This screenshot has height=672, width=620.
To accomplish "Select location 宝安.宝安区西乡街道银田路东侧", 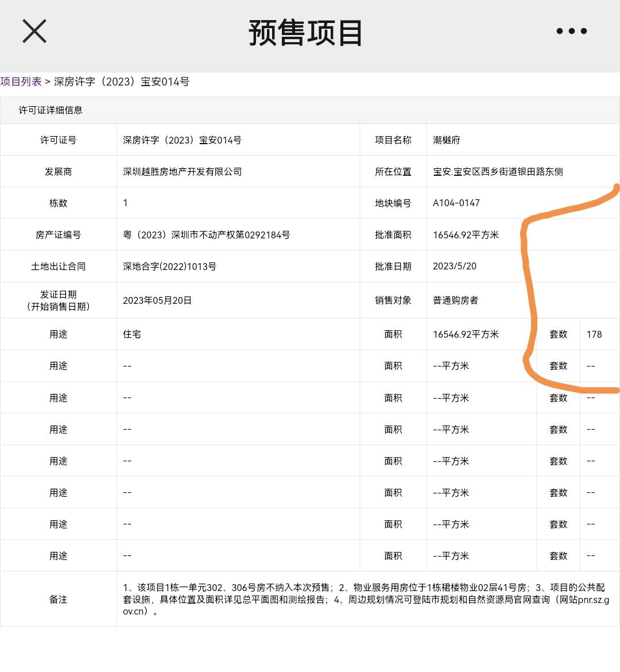I will [498, 171].
